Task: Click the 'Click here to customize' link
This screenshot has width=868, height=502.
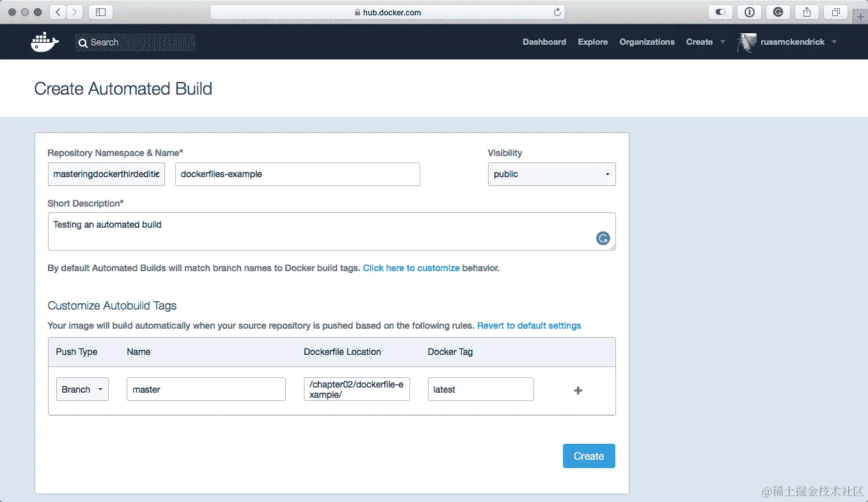Action: click(411, 268)
